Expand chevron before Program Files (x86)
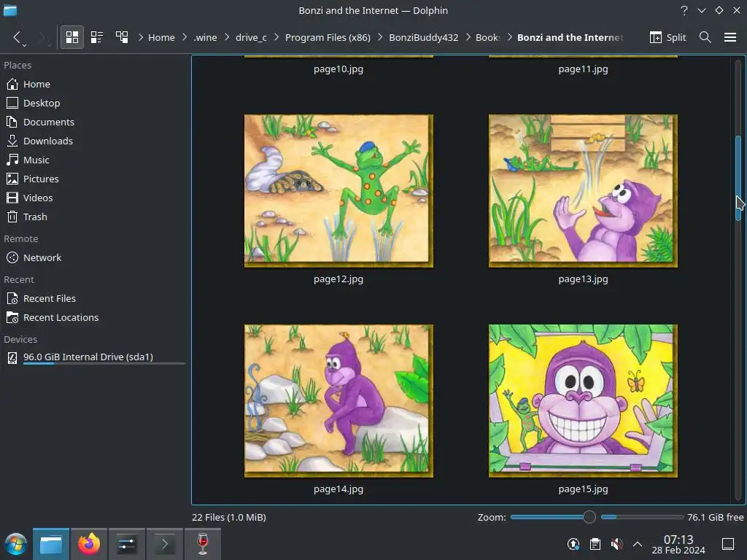 (276, 37)
